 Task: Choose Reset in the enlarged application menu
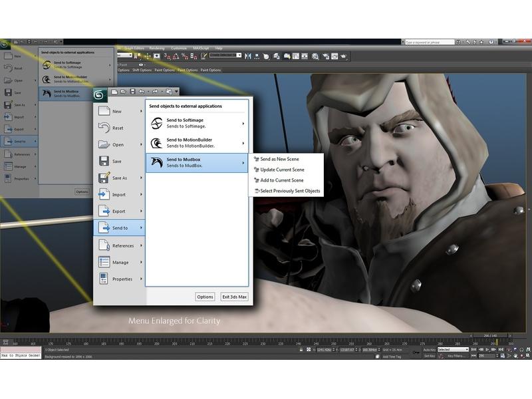(x=119, y=128)
